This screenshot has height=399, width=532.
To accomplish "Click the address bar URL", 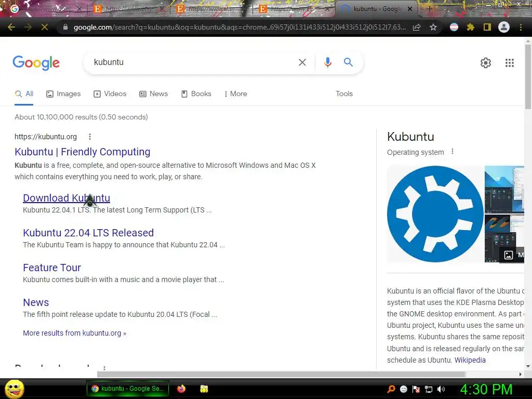I will pos(240,27).
